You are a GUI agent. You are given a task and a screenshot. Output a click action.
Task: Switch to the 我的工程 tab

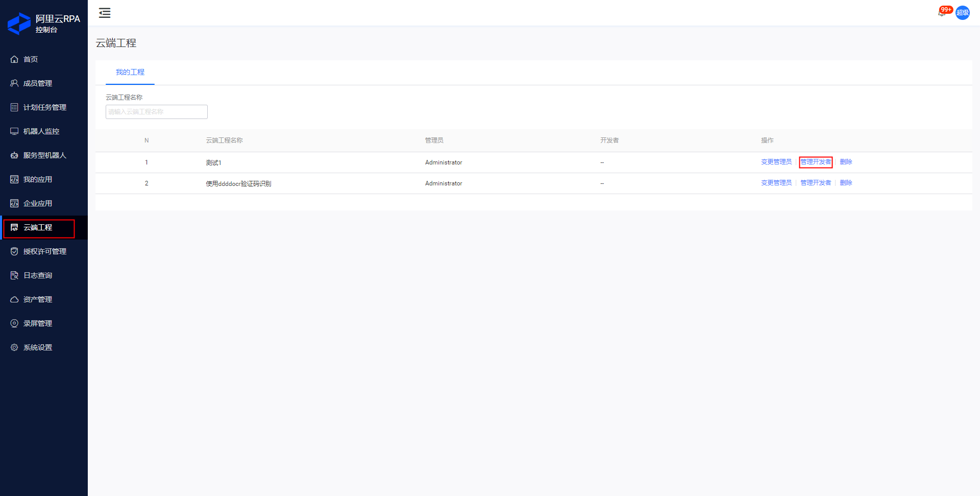tap(130, 72)
